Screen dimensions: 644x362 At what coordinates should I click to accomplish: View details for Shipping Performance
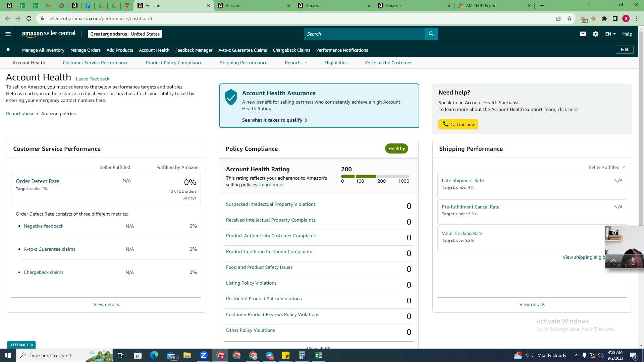click(x=532, y=304)
